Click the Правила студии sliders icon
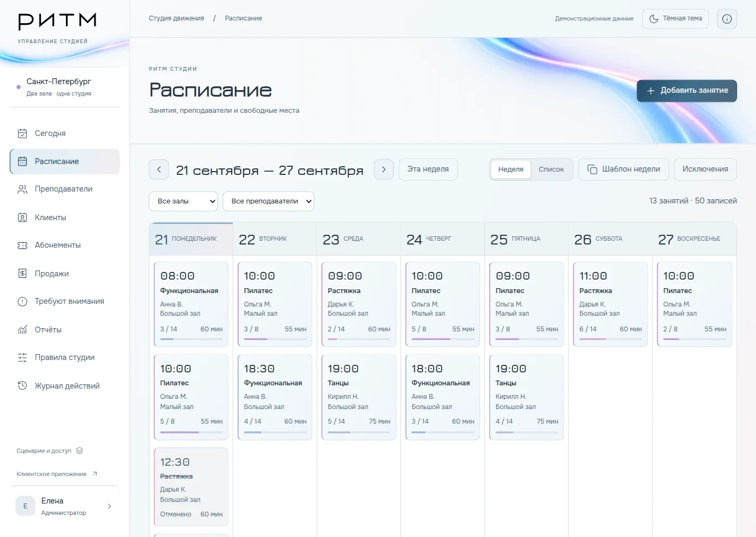The height and width of the screenshot is (537, 756). point(22,357)
